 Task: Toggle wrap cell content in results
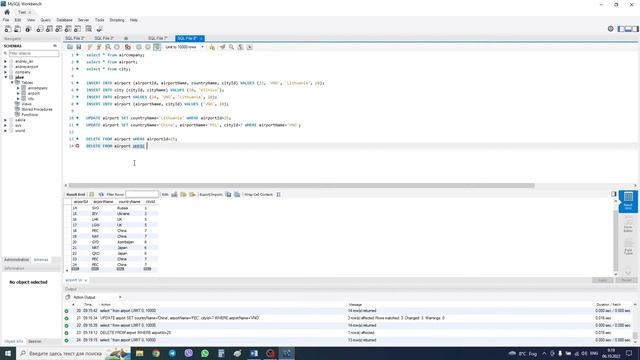click(278, 194)
